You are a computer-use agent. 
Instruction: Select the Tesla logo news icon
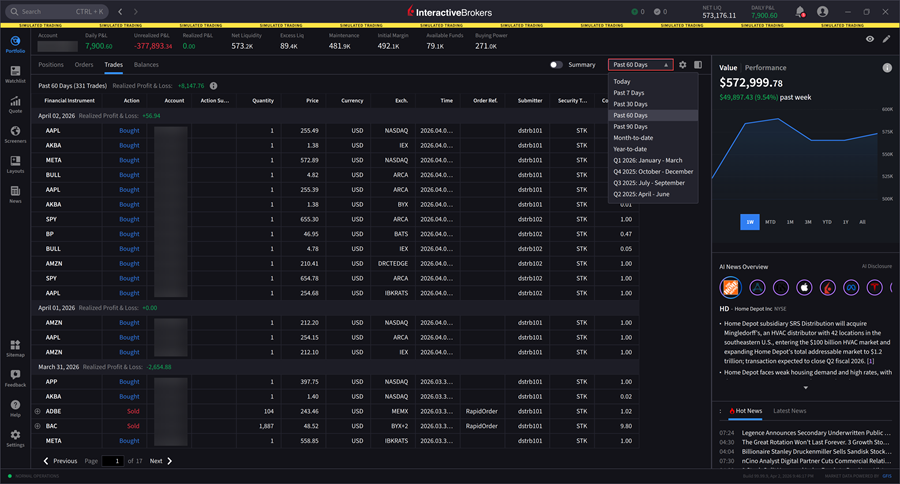875,288
